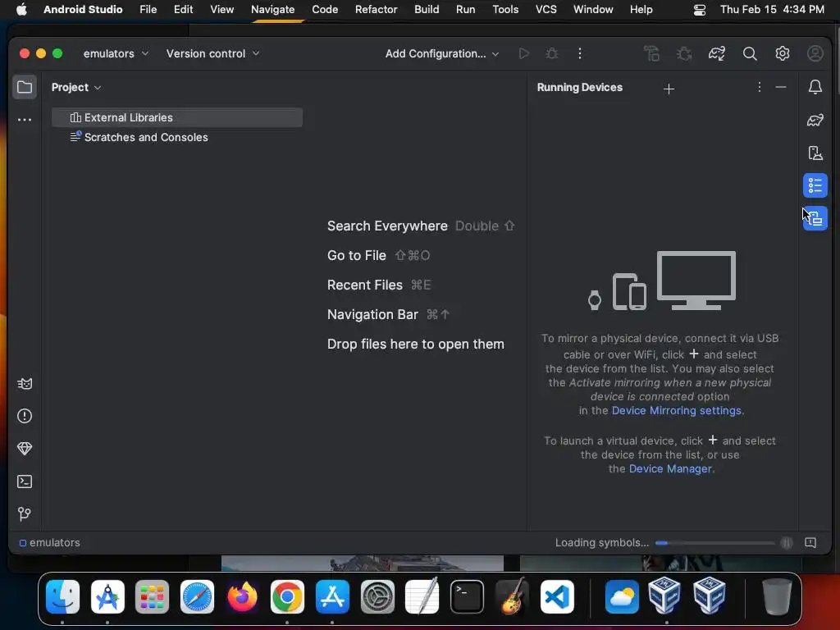Click the Loading symbols status text
Image resolution: width=840 pixels, height=630 pixels.
click(601, 543)
